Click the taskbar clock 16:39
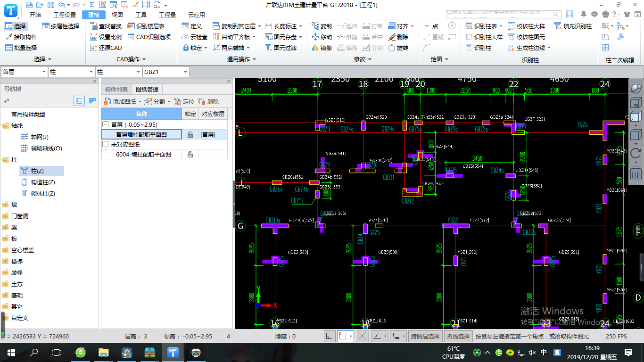The height and width of the screenshot is (362, 644). pos(592,348)
